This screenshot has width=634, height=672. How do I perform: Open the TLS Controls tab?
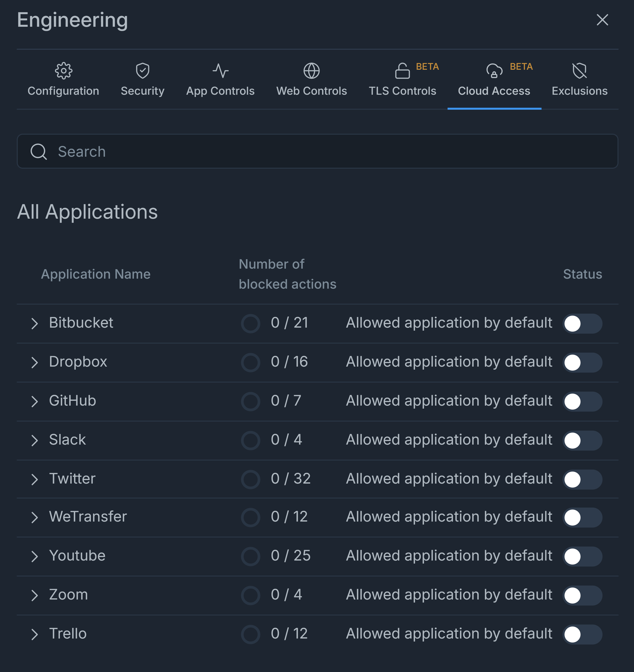coord(402,91)
